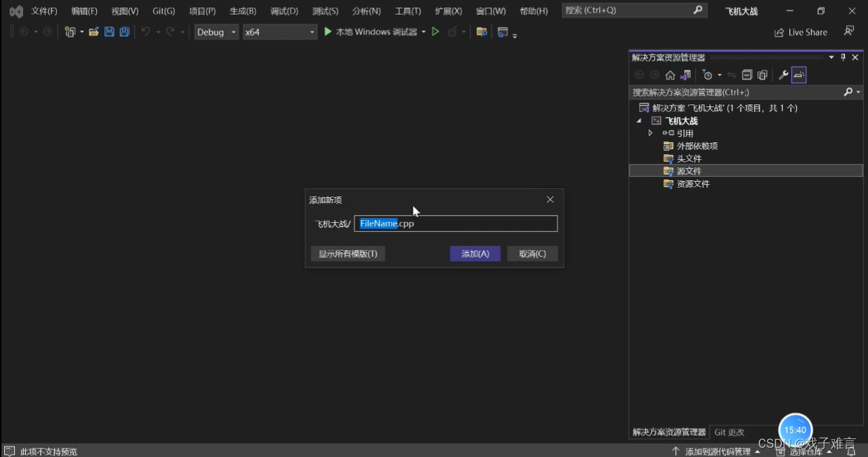Open the Solution Explorer window options arrow
This screenshot has width=868, height=457.
pyautogui.click(x=831, y=57)
